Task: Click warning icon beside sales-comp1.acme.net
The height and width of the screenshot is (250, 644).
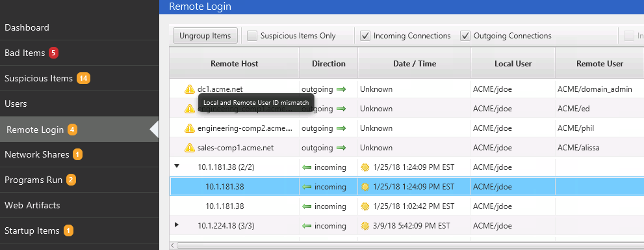Action: pyautogui.click(x=189, y=148)
